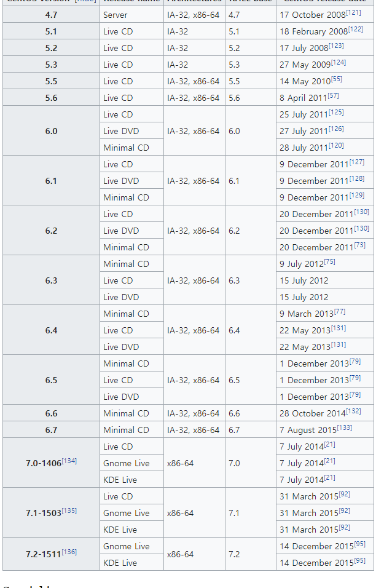Open citation 129 in 6.1 Minimal CD row
This screenshot has height=588, width=376.
(356, 195)
